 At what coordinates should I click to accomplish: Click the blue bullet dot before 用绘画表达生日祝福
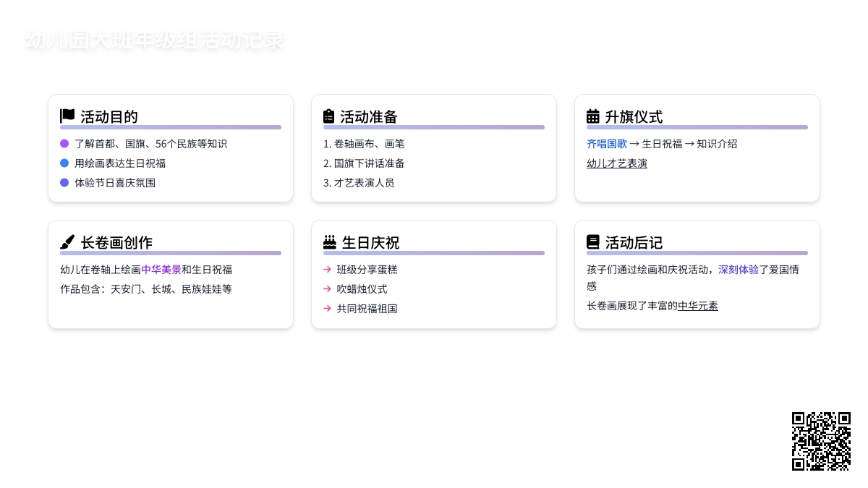(x=64, y=163)
